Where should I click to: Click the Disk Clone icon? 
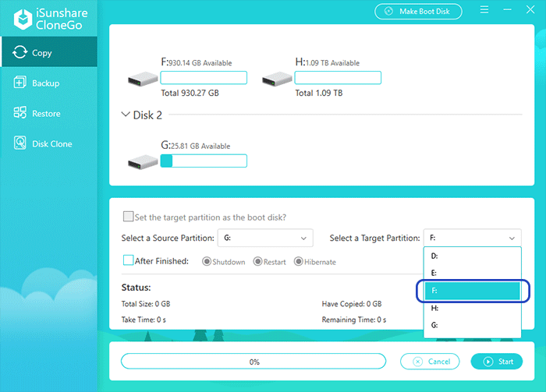click(19, 143)
